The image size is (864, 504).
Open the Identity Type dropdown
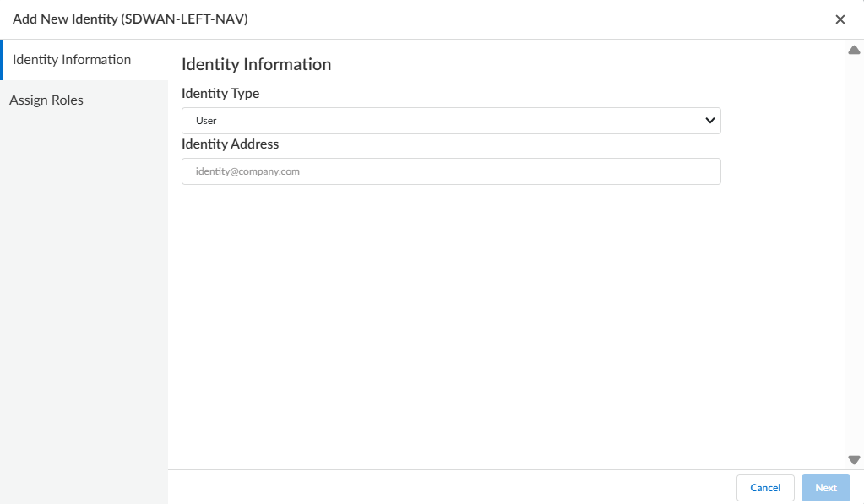[x=450, y=121]
